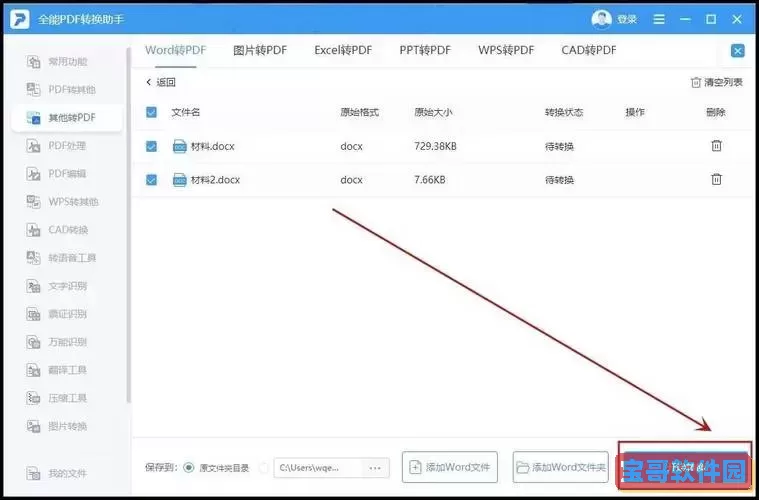Delete the 材料2.docx row with its trash icon

716,179
